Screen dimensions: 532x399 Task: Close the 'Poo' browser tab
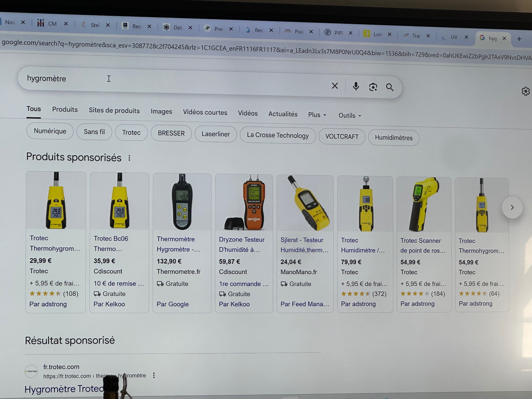click(x=311, y=32)
